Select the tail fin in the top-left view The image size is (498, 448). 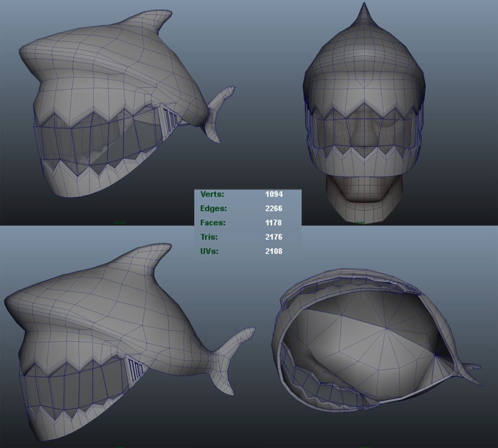coord(218,113)
